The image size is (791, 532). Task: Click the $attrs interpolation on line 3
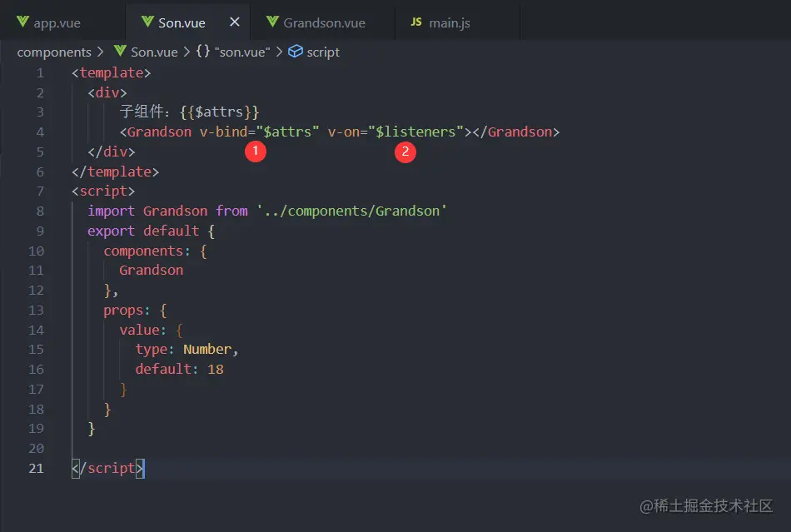point(220,112)
